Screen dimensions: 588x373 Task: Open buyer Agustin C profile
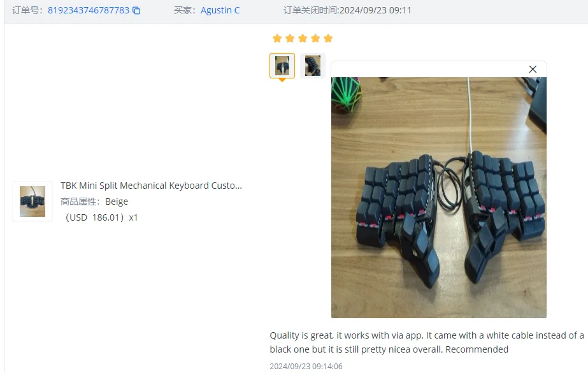[220, 10]
